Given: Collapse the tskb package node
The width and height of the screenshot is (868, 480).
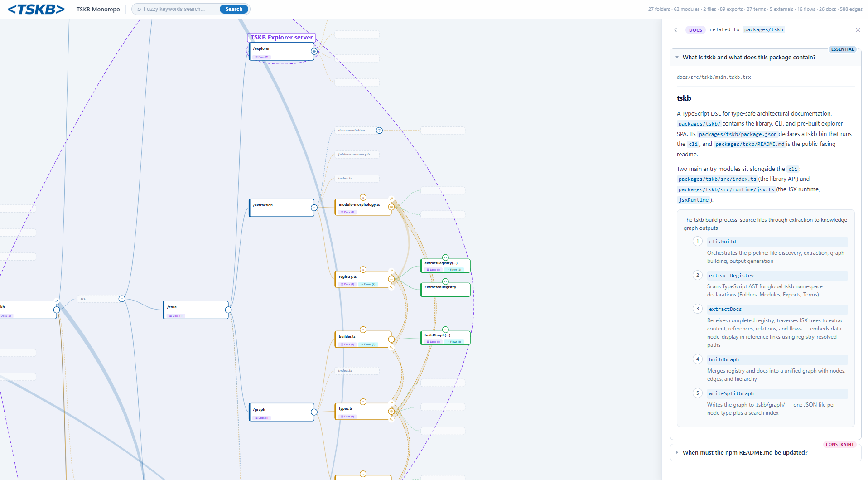Looking at the screenshot, I should point(57,310).
